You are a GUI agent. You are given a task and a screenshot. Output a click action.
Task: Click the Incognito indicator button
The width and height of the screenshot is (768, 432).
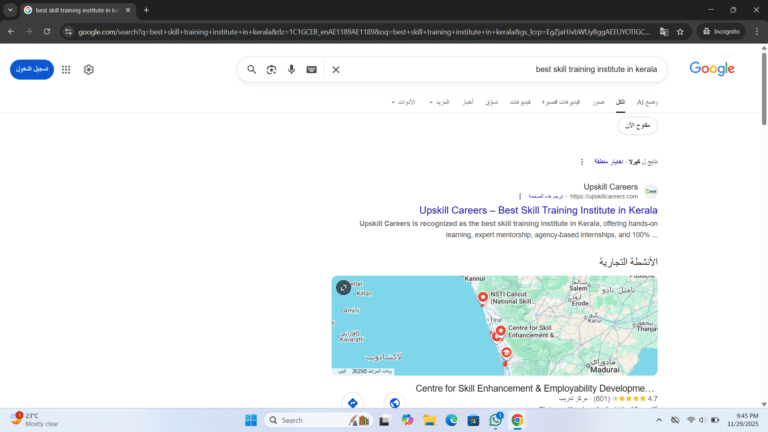click(x=721, y=31)
